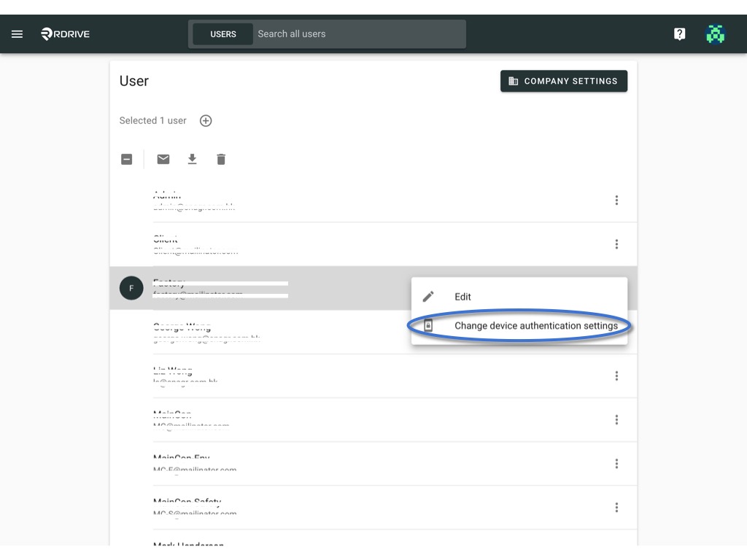Click the download icon in the toolbar
This screenshot has width=747, height=560.
pyautogui.click(x=192, y=159)
